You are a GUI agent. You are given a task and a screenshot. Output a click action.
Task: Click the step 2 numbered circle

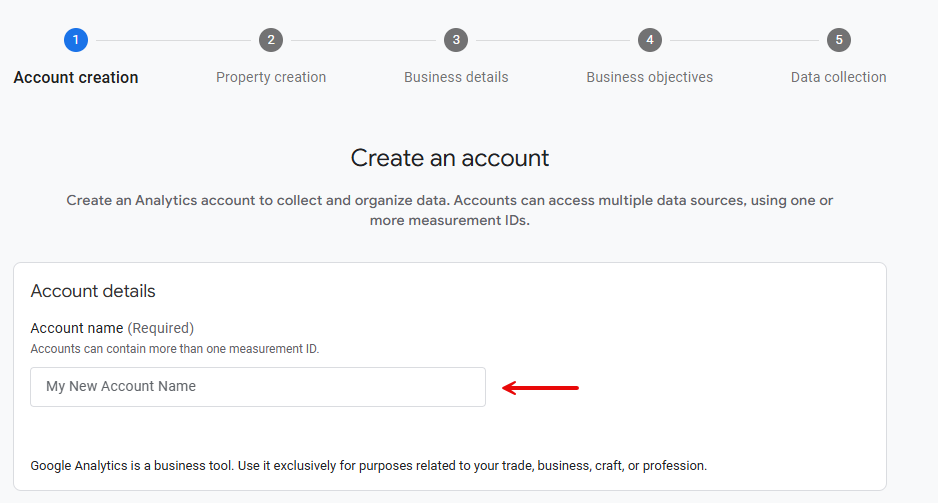click(x=270, y=40)
